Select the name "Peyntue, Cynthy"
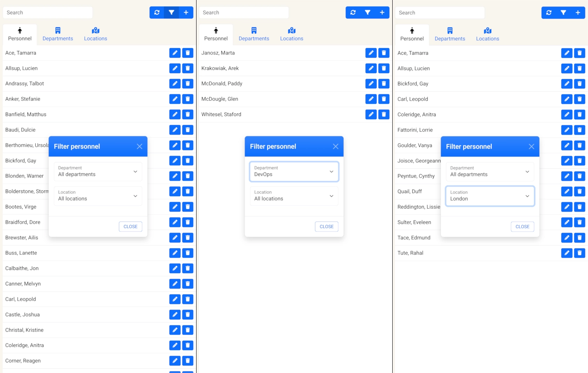This screenshot has height=373, width=588. [x=416, y=176]
